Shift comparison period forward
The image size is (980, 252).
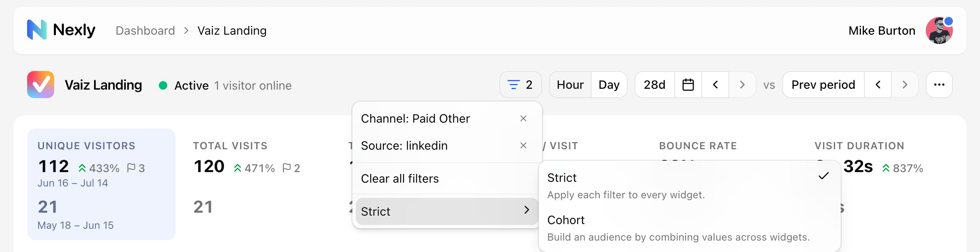tap(905, 85)
